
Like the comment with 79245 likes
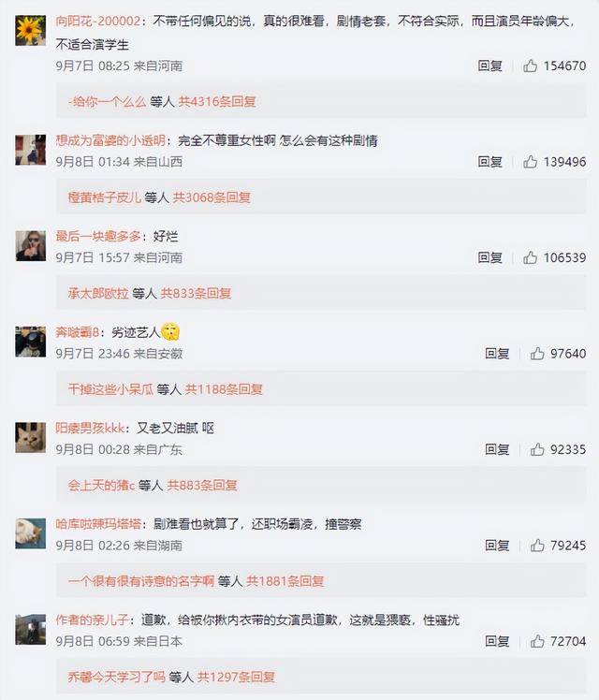[x=537, y=546]
